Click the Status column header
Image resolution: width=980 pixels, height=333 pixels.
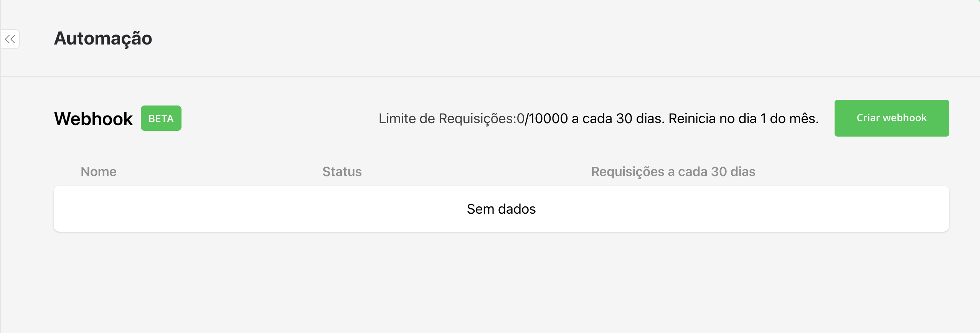(342, 171)
